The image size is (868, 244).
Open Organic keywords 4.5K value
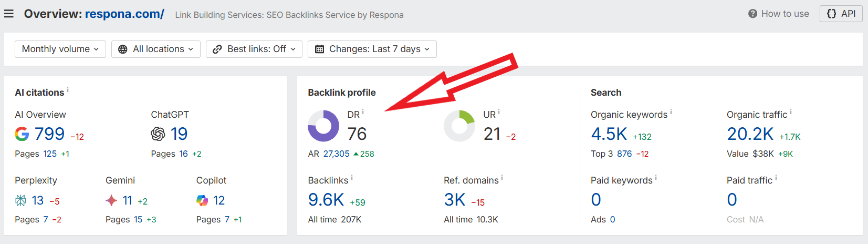pos(609,134)
